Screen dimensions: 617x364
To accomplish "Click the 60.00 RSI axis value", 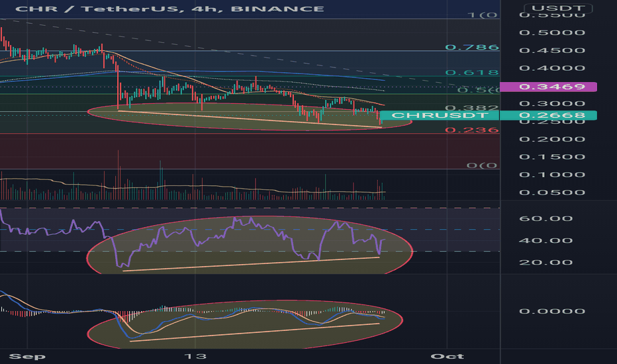I will click(x=546, y=218).
